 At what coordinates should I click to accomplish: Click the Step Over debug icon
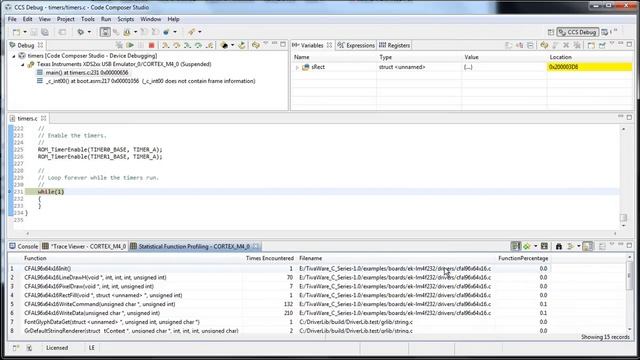tap(176, 45)
